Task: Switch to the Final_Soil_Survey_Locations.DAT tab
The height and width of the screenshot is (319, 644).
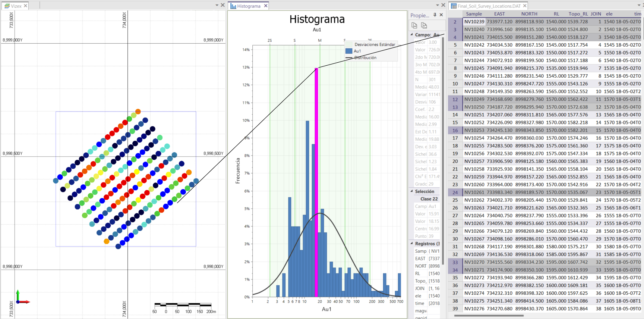Action: pos(489,6)
